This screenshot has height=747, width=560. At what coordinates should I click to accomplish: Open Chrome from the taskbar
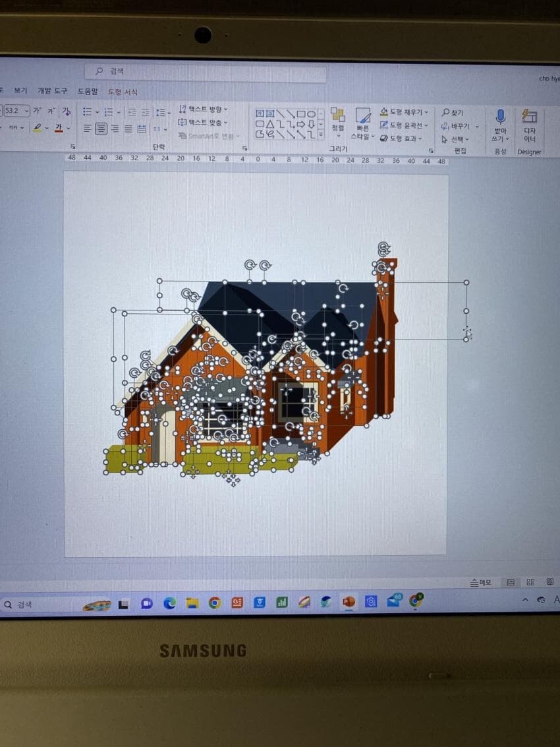[x=214, y=603]
